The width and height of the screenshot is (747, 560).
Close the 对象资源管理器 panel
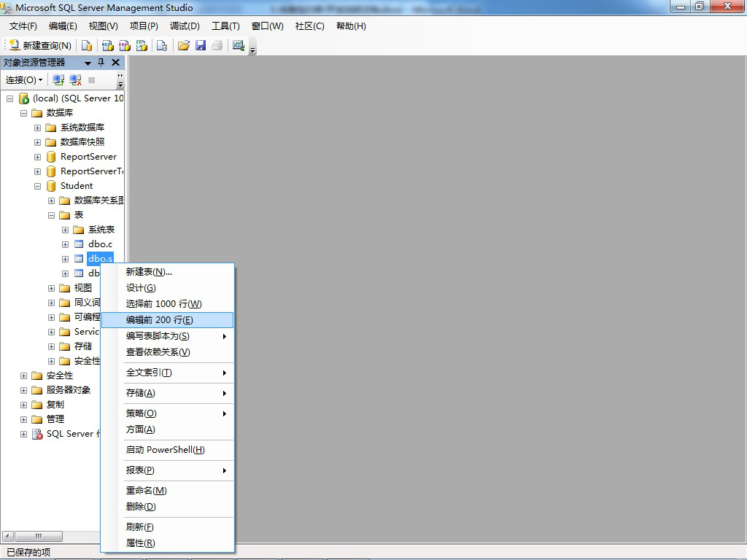(115, 63)
